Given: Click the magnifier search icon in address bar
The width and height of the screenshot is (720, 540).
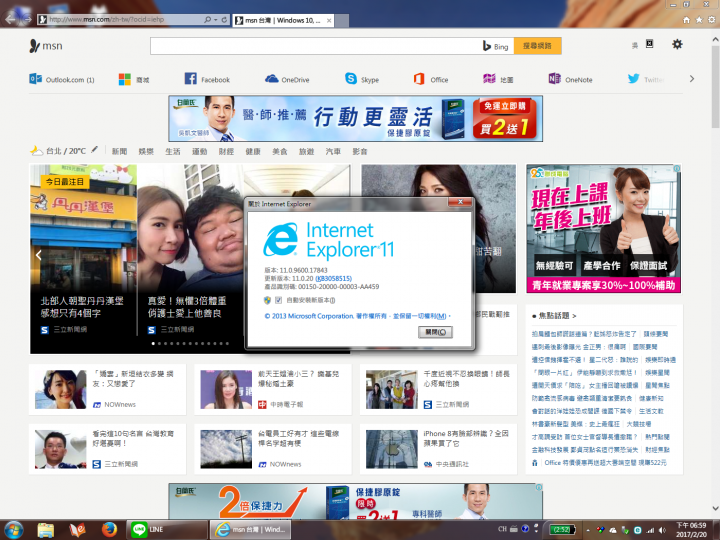Looking at the screenshot, I should (208, 20).
